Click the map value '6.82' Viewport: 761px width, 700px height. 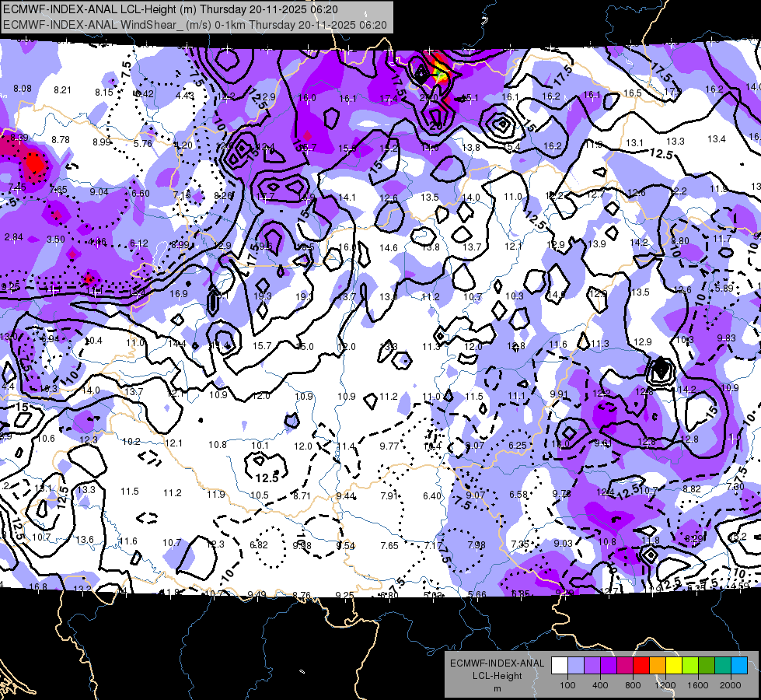[259, 544]
